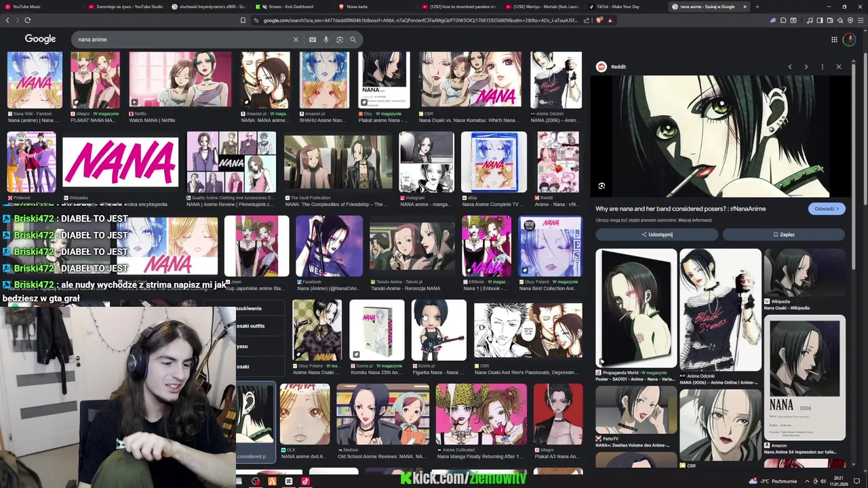Open Tanuki-Anime Recenzja NANA thumbnail
Screen dimensions: 868x488
412,247
